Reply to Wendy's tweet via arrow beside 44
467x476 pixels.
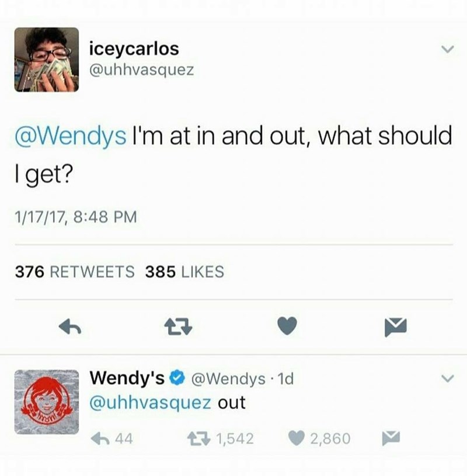pyautogui.click(x=100, y=439)
